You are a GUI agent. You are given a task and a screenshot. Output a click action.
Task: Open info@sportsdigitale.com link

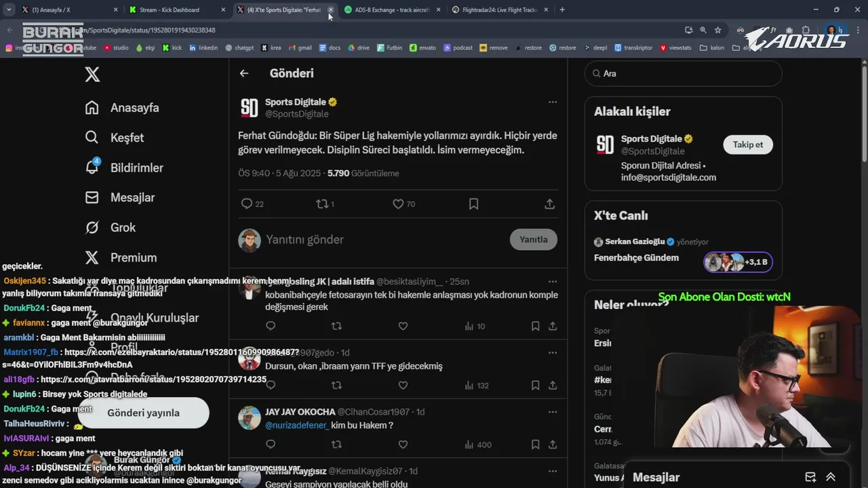point(669,178)
